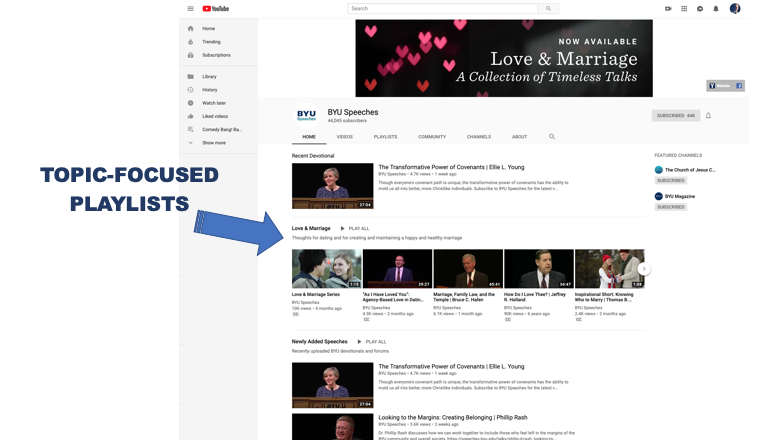
Task: Click the search magnifier button
Action: click(x=549, y=8)
